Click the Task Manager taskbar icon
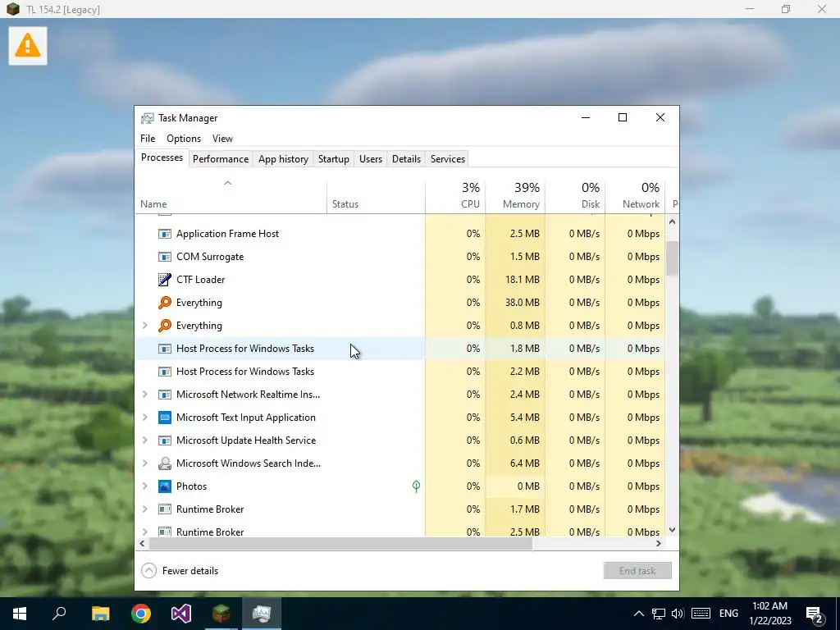The image size is (840, 630). click(262, 614)
